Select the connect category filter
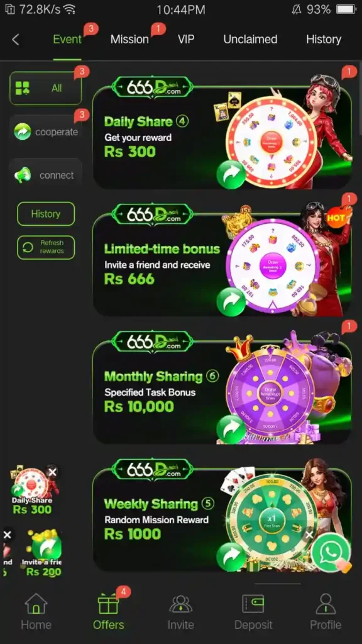The image size is (362, 644). coord(45,175)
